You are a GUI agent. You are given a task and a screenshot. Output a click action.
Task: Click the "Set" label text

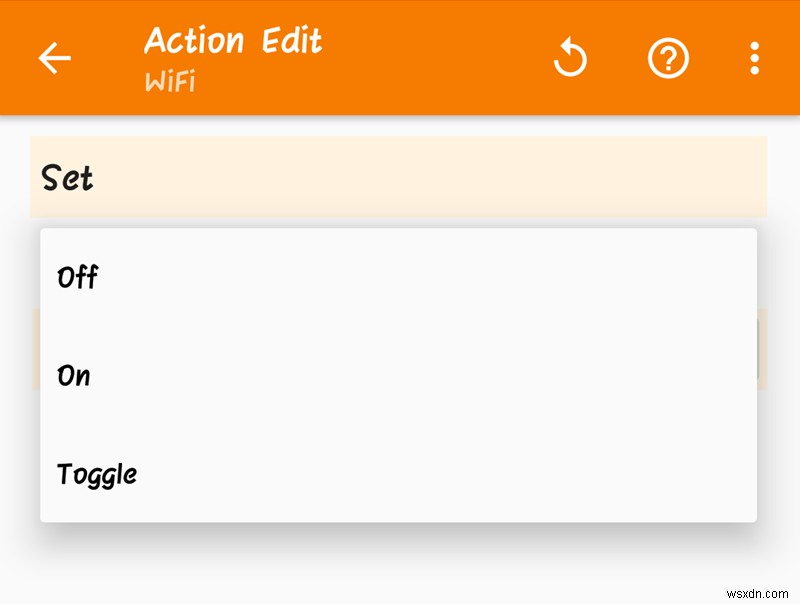tap(67, 179)
